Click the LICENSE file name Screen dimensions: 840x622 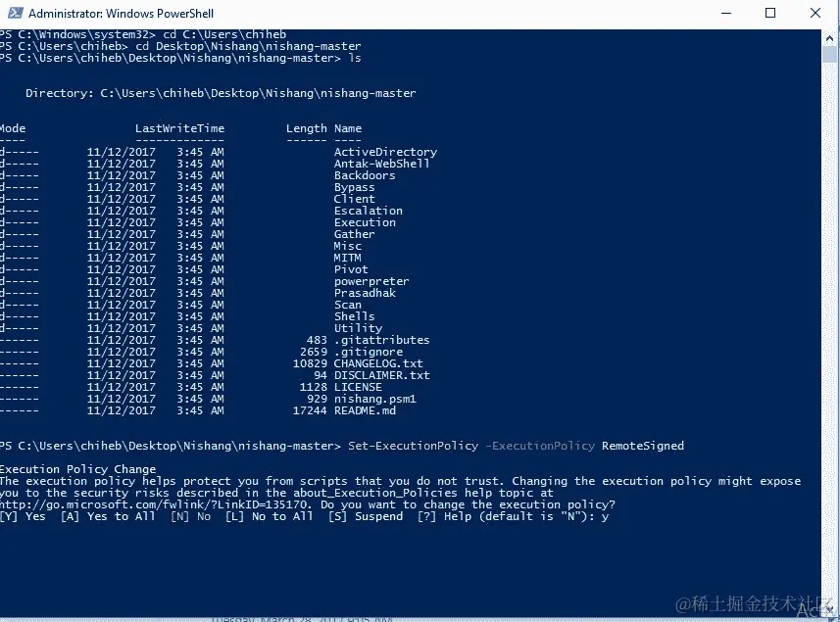(358, 388)
